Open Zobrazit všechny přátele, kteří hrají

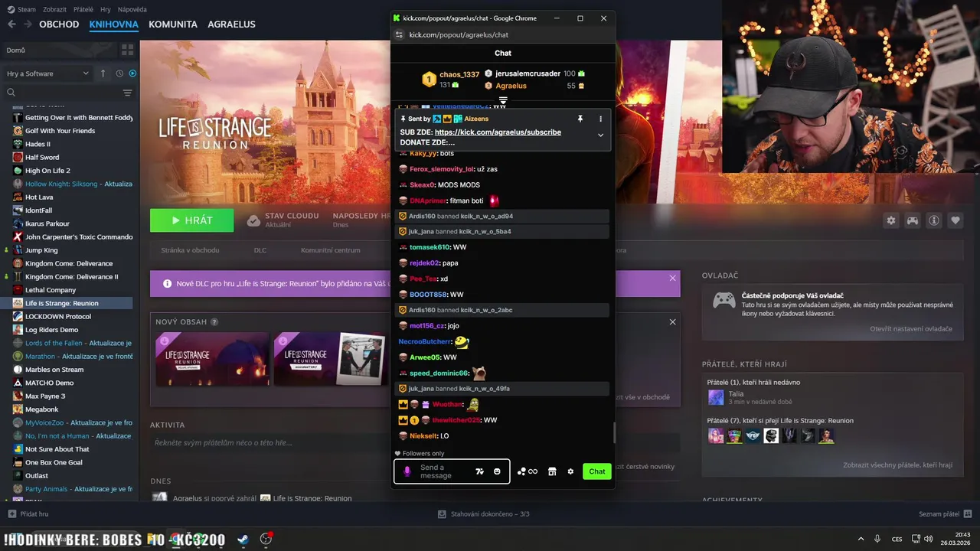click(x=898, y=465)
